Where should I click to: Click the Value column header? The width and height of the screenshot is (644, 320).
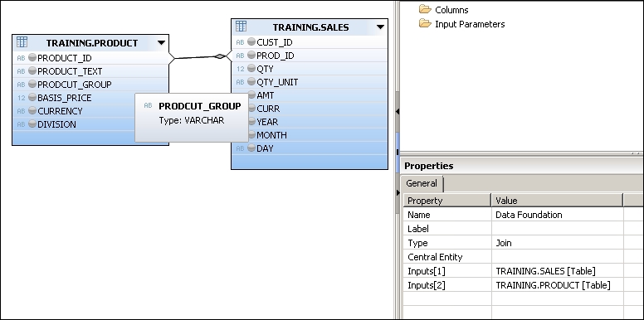(x=557, y=201)
